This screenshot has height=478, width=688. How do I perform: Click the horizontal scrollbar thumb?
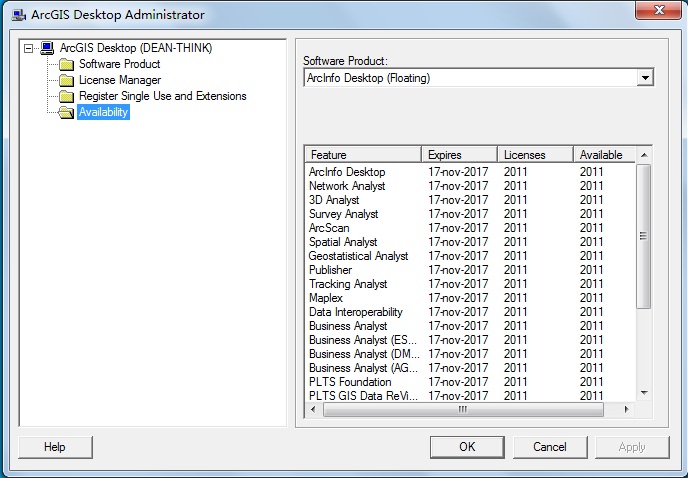point(463,410)
